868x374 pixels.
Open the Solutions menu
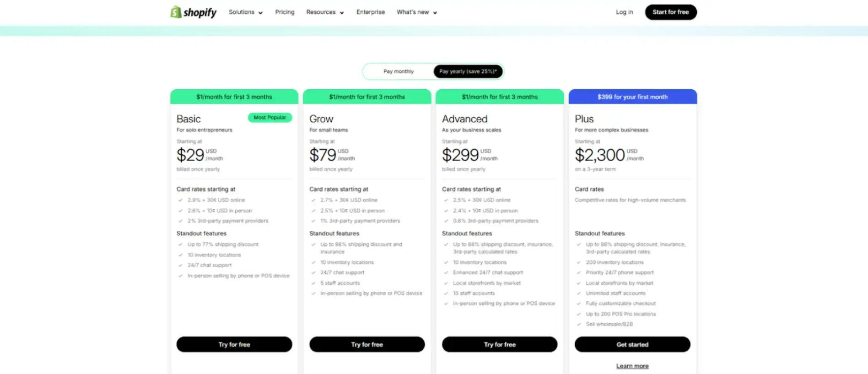[242, 12]
